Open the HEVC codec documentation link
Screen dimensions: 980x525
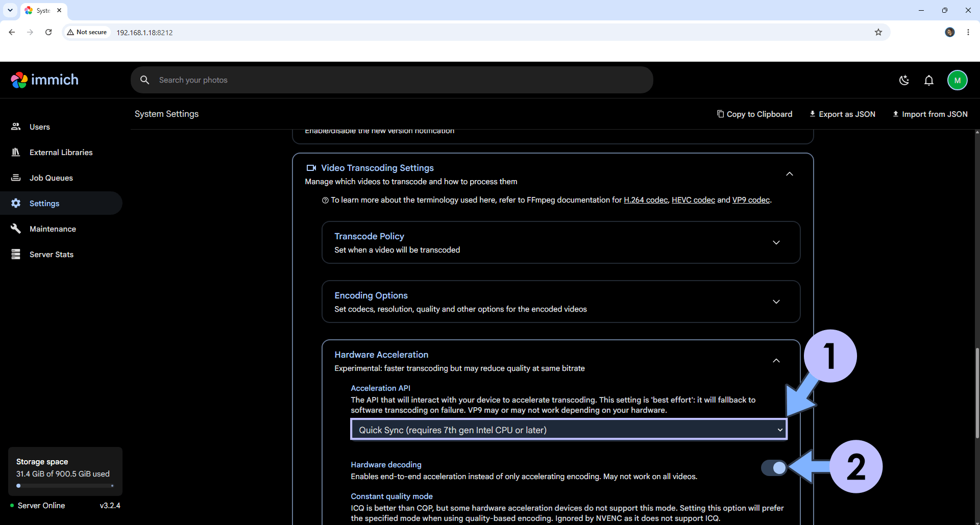point(693,200)
